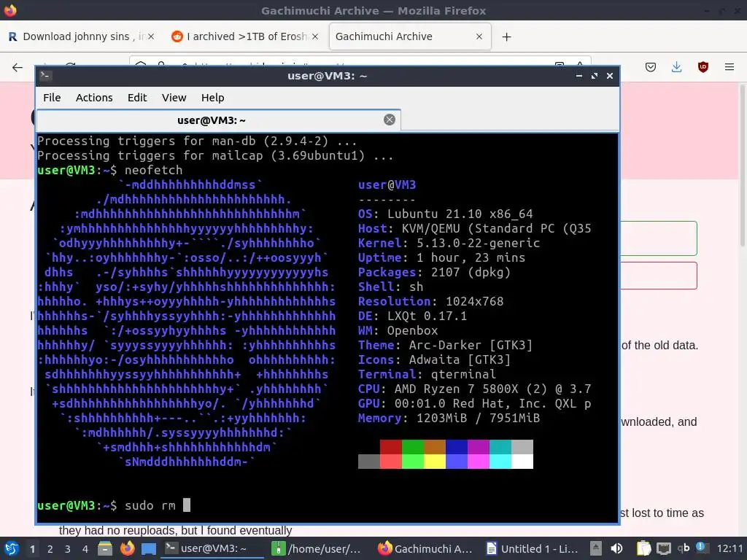This screenshot has width=747, height=560.
Task: Click the terminal prompt after 'sudo rm'
Action: tap(187, 505)
